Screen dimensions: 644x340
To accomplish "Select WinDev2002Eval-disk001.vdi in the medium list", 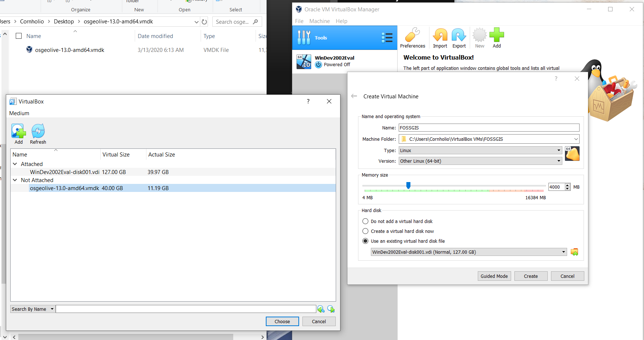I will [x=173, y=172].
